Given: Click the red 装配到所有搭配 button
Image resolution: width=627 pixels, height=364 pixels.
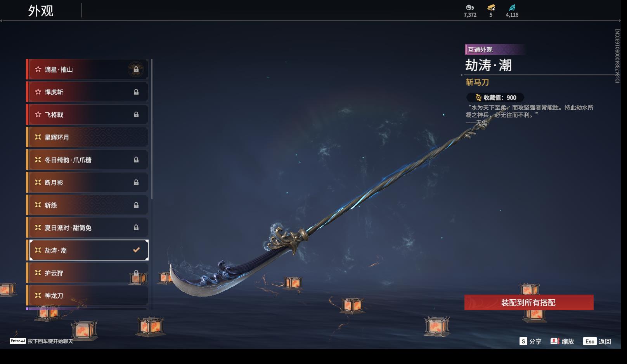Looking at the screenshot, I should point(529,302).
